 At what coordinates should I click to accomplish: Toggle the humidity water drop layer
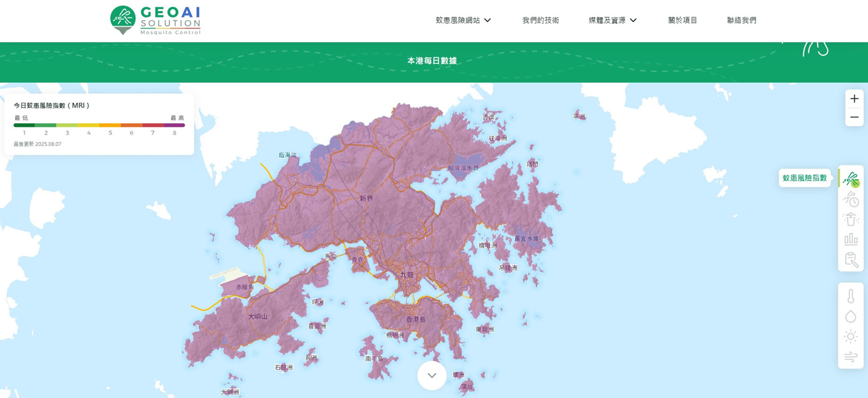pyautogui.click(x=851, y=317)
